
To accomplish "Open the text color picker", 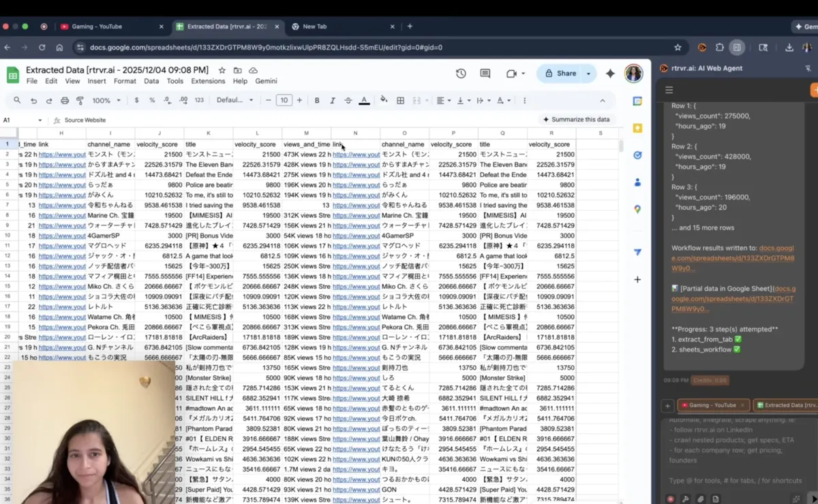I will (364, 100).
